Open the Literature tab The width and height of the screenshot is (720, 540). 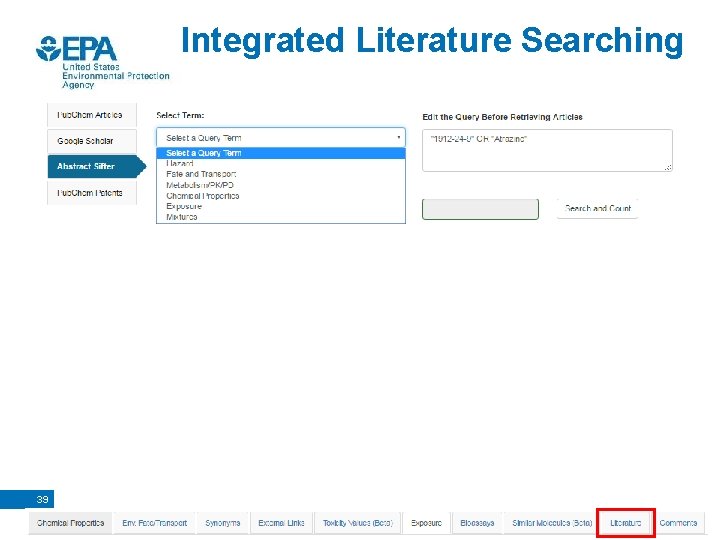tap(625, 523)
